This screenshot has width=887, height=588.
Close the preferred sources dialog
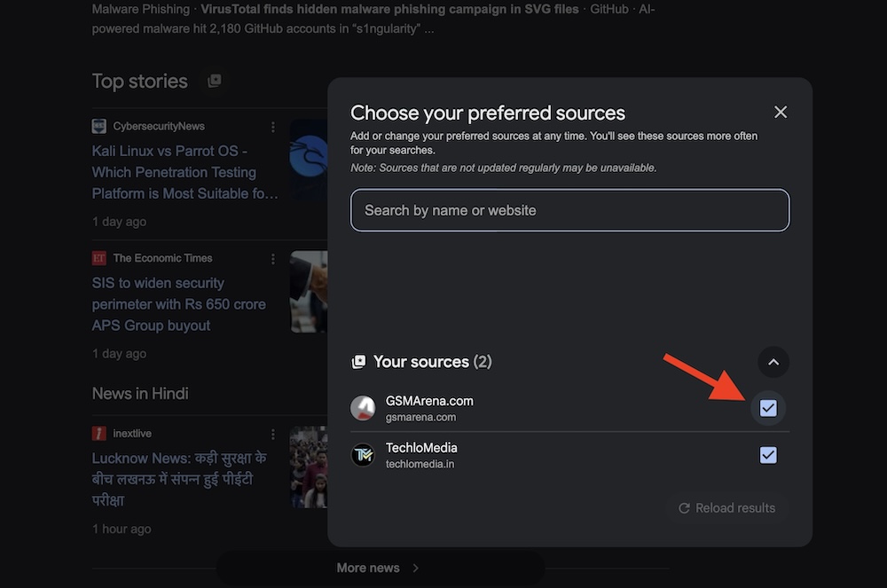click(781, 112)
